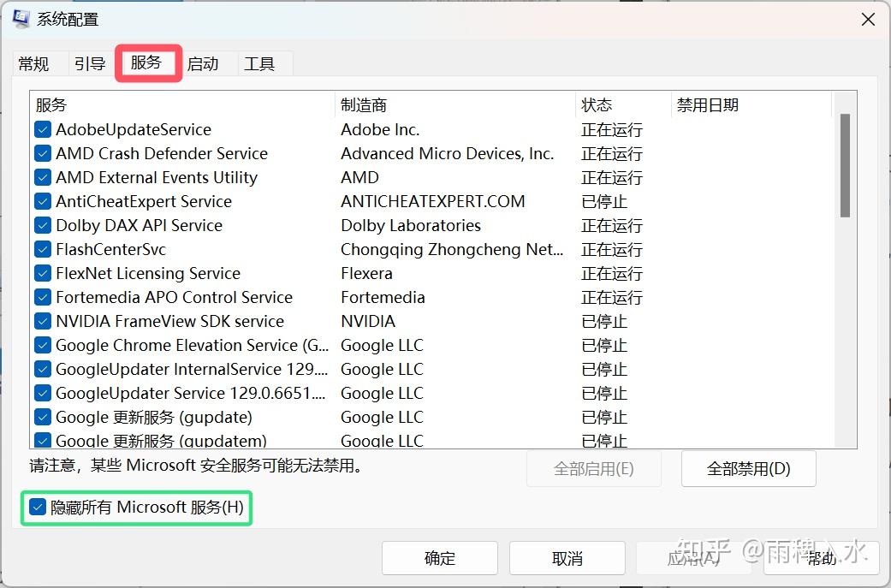The image size is (891, 588).
Task: Open help via the 帮助 button
Action: pos(821,558)
